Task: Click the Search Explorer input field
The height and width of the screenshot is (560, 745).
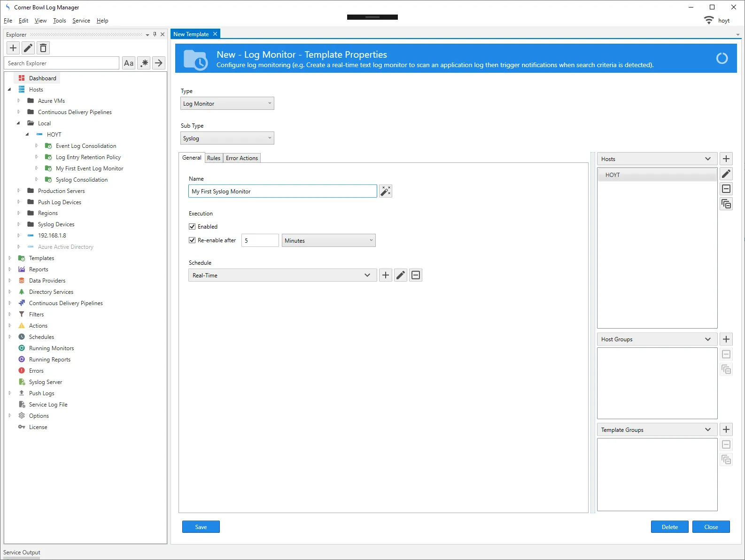Action: click(62, 63)
